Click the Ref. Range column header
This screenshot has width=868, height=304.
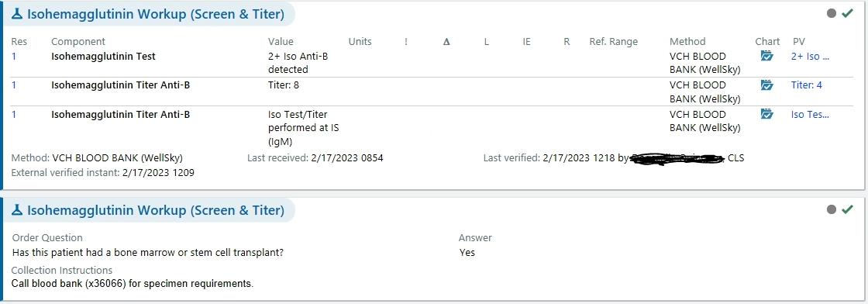(x=613, y=42)
